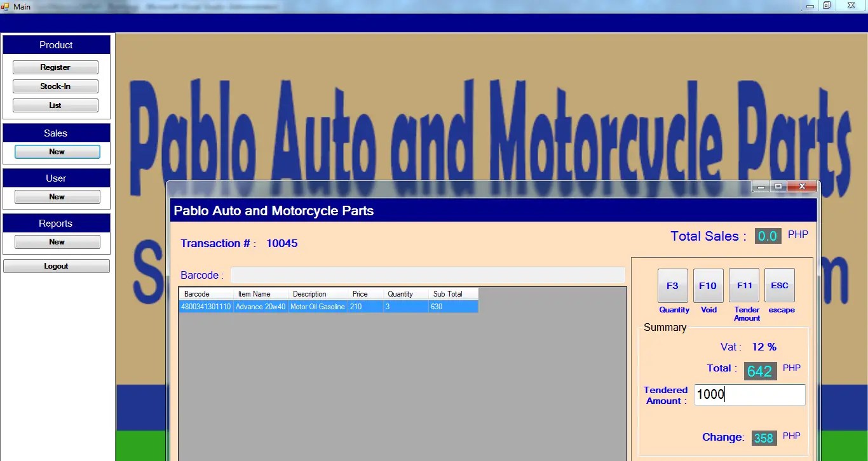Screen dimensions: 868x461
Task: Open the Stock-In screen
Action: click(x=55, y=86)
